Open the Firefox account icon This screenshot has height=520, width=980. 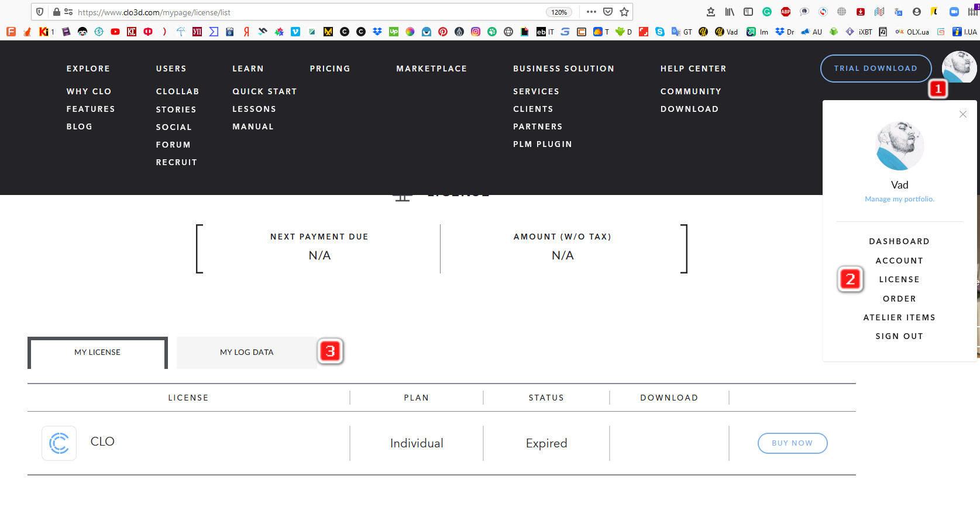[917, 12]
